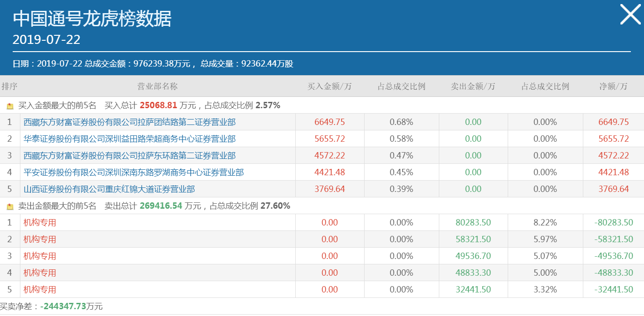644x316 pixels.
Task: Click 机构专用 in the row selling 32441.50
Action: click(40, 290)
